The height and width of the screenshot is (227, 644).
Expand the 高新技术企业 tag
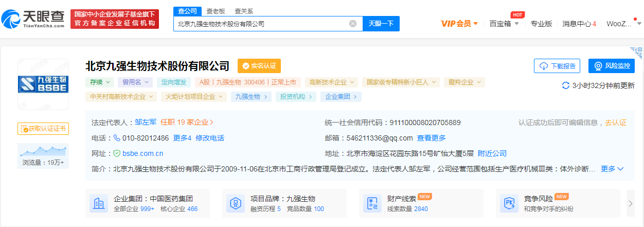331,82
